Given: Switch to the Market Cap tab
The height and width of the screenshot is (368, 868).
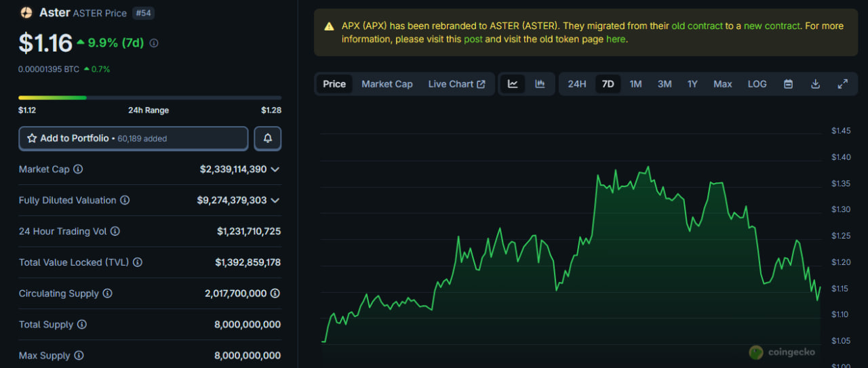Looking at the screenshot, I should tap(387, 84).
